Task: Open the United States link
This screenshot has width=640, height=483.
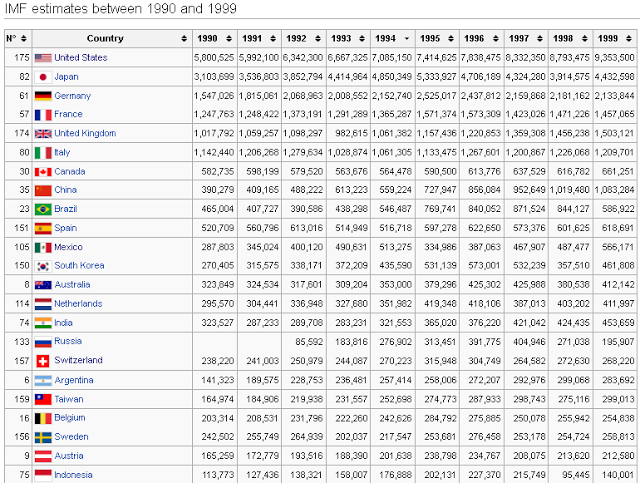Action: [x=81, y=58]
